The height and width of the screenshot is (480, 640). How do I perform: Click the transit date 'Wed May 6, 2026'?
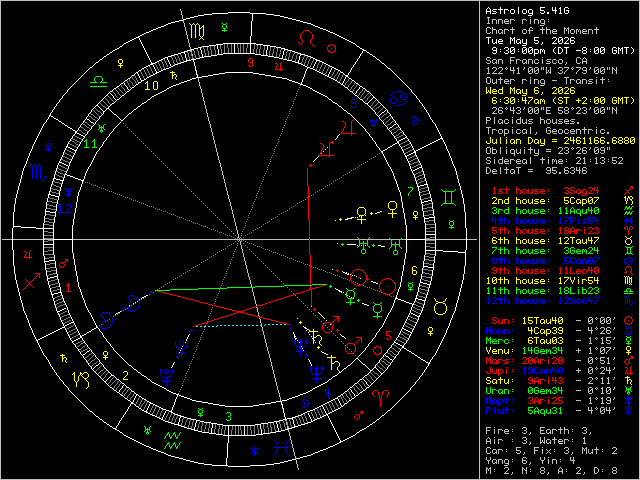point(530,91)
